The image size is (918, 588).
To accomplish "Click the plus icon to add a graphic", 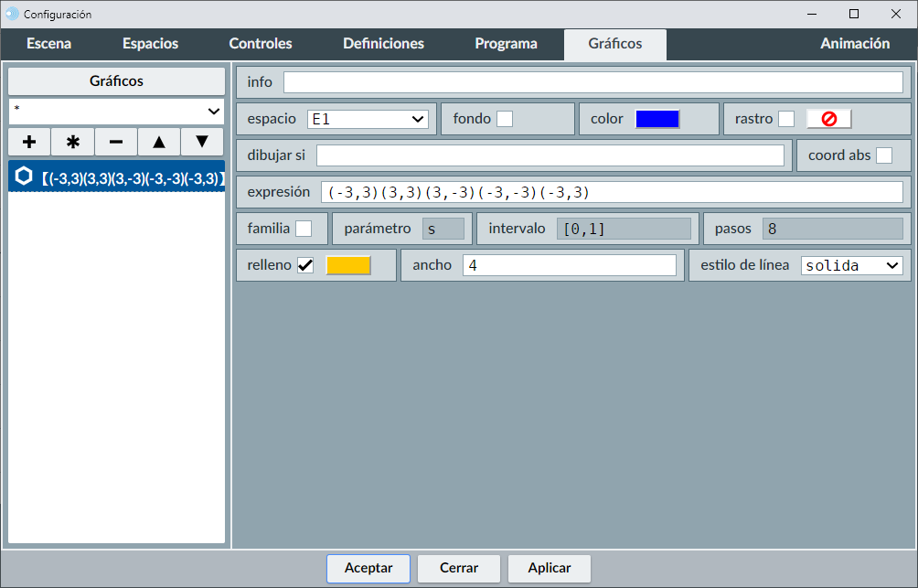I will coord(29,142).
